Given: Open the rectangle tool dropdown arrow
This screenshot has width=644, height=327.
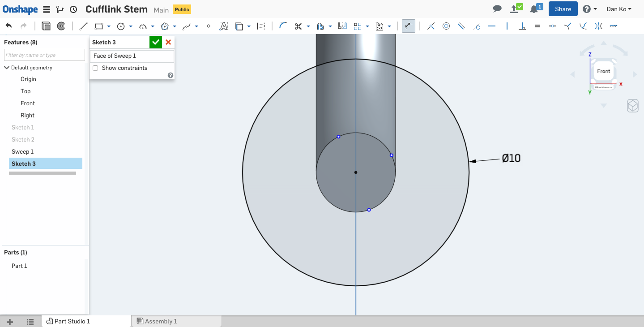Looking at the screenshot, I should point(109,26).
